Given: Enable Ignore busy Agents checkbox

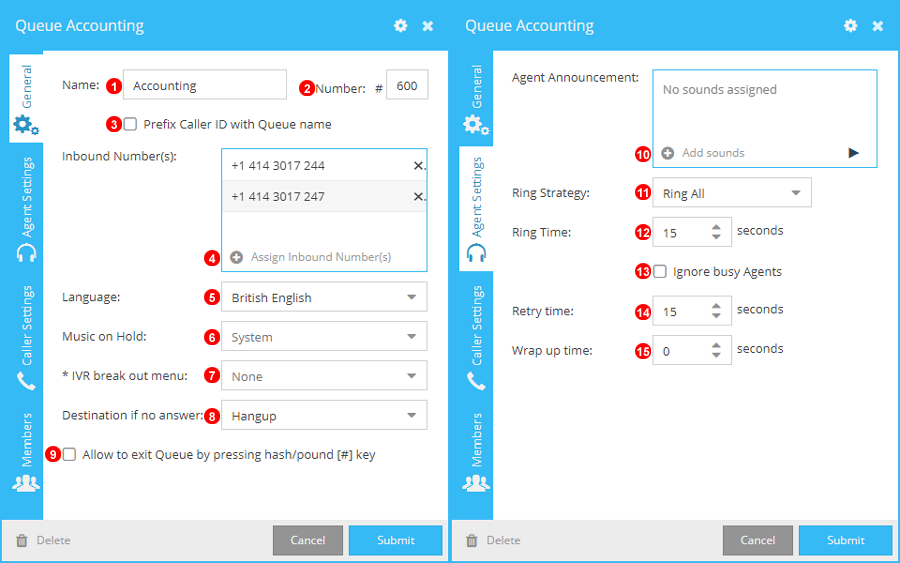Looking at the screenshot, I should (x=660, y=271).
